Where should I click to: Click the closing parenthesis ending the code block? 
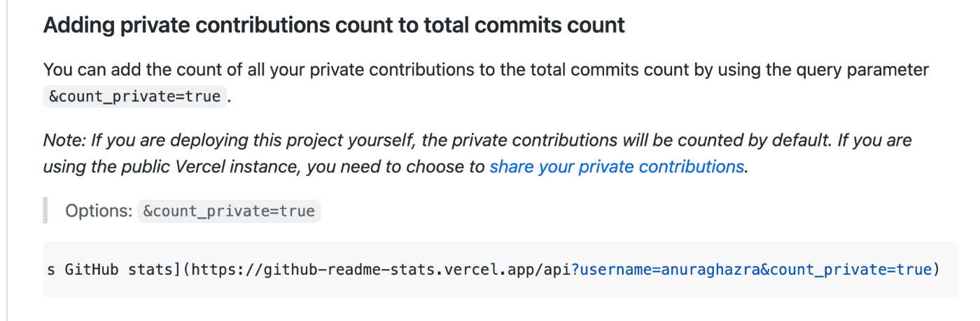(935, 270)
